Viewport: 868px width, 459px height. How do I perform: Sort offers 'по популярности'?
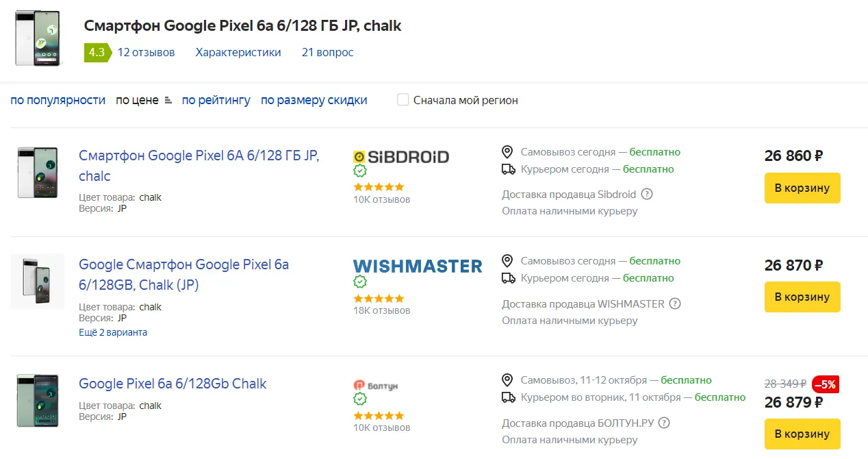click(58, 100)
